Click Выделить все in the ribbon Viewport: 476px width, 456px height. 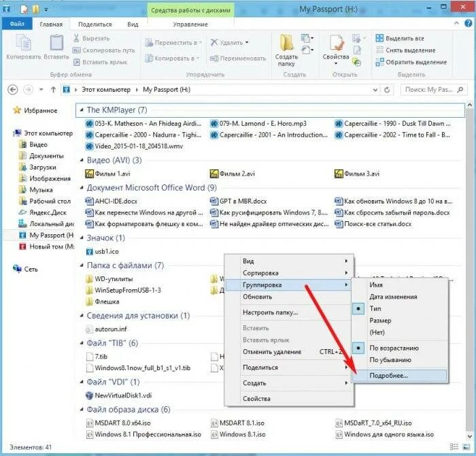coord(400,39)
